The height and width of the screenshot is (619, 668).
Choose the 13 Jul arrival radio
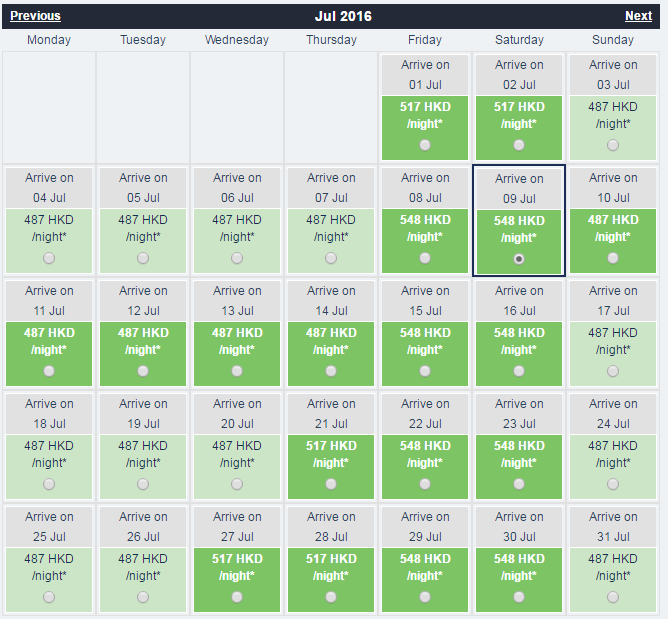pos(237,371)
